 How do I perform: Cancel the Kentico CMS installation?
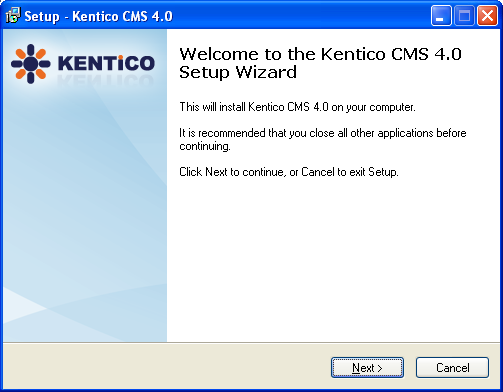coord(452,368)
